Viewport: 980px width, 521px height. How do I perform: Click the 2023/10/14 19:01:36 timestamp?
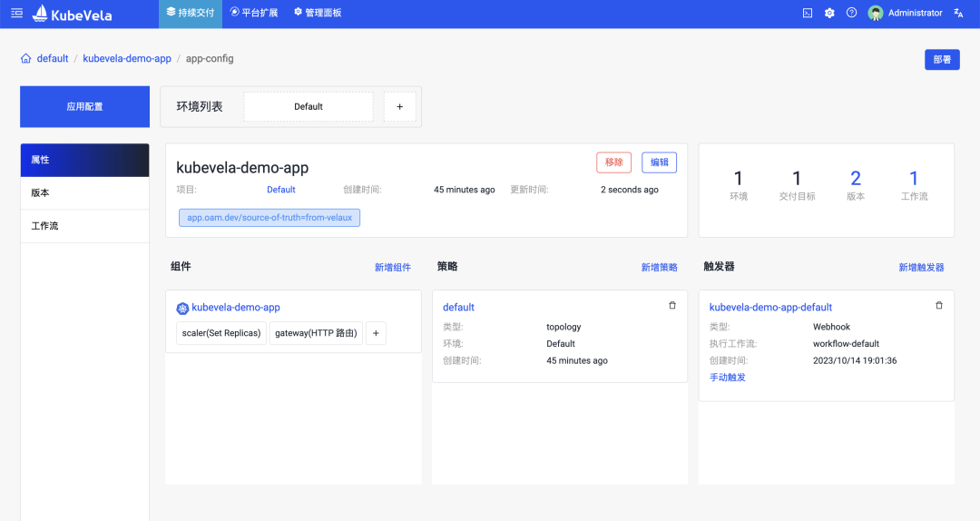tap(855, 361)
